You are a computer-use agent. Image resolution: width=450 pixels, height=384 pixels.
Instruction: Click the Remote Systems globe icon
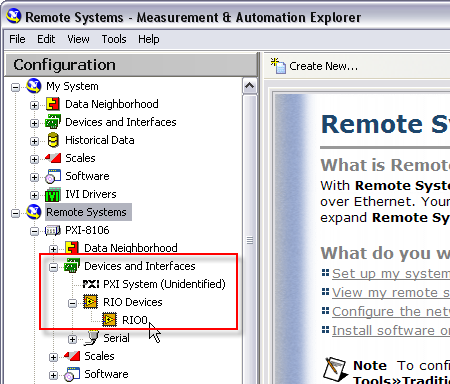34,212
